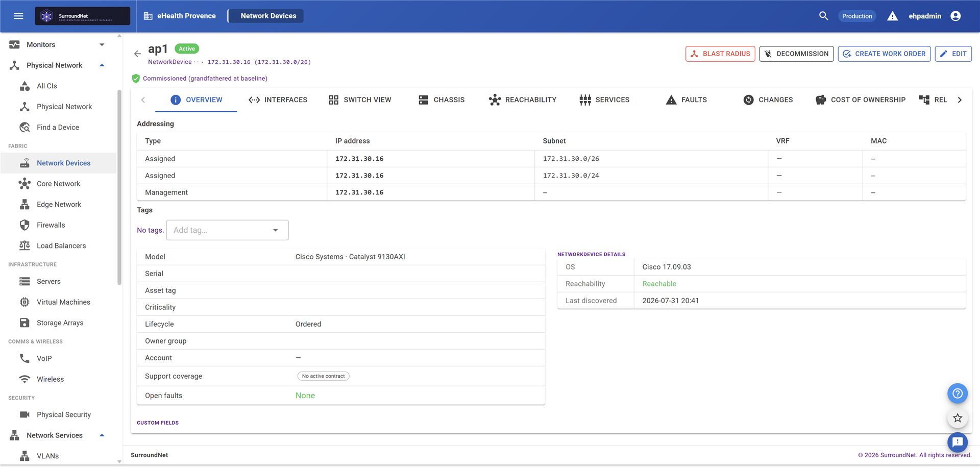Click Create Work Order
Image resolution: width=980 pixels, height=467 pixels.
(884, 54)
